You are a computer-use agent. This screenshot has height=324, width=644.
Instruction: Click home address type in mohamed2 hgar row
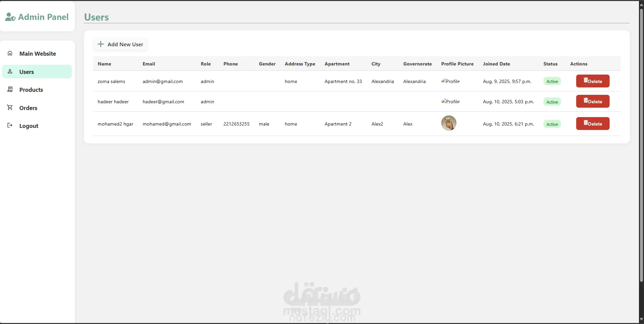(291, 124)
